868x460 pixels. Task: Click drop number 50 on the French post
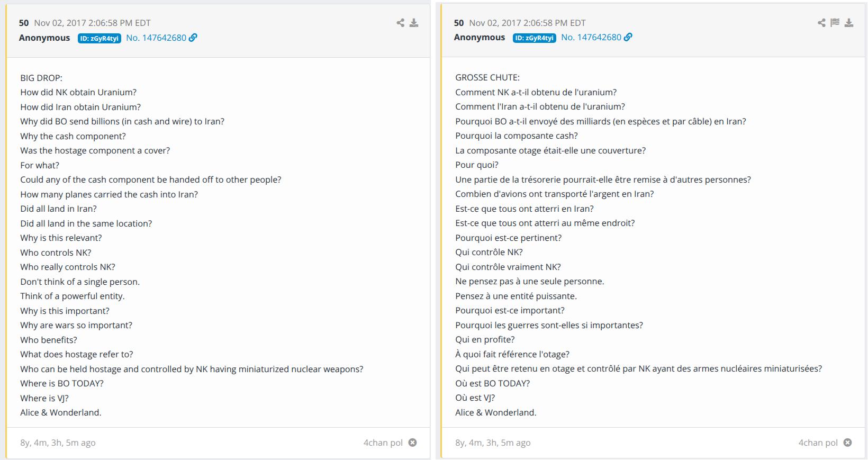click(x=459, y=23)
